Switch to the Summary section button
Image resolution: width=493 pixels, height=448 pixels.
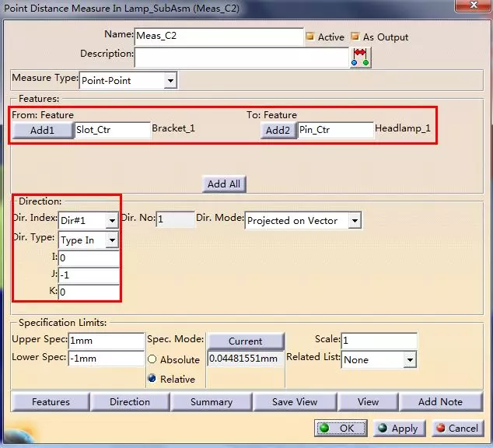pos(211,402)
